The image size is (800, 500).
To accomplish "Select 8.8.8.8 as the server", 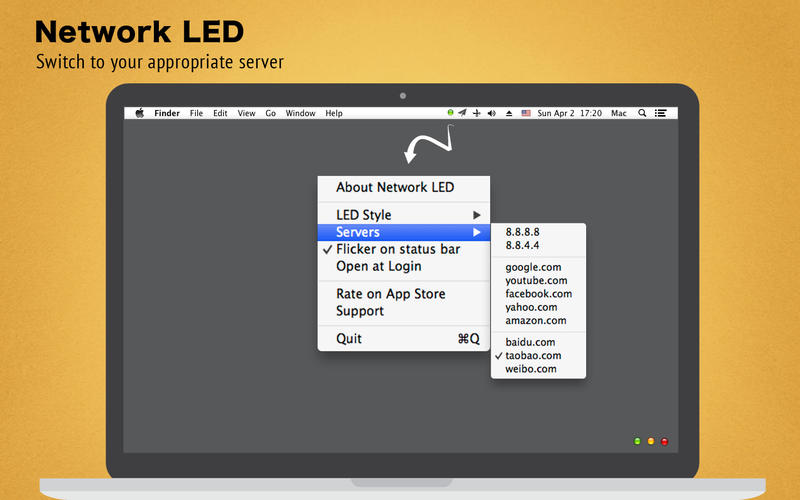I will [x=538, y=232].
